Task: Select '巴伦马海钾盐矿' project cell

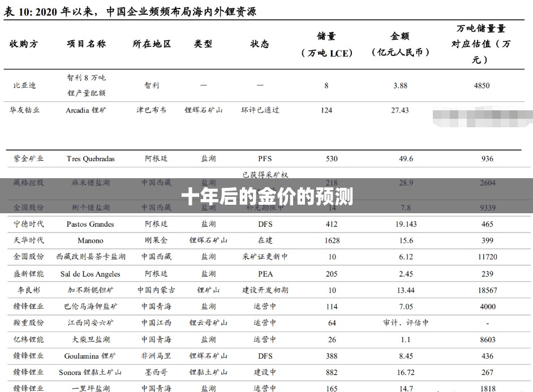Action: coord(91,307)
